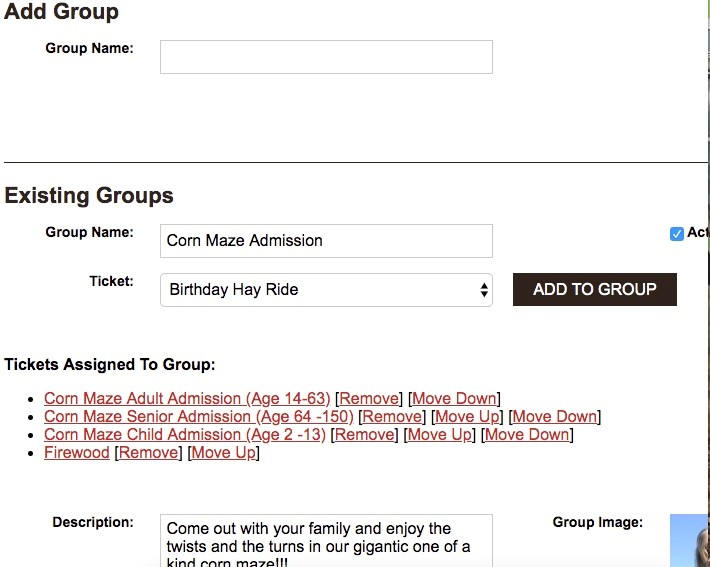Open Corn Maze Senior Admission ticket link
This screenshot has height=567, width=710.
coord(198,417)
